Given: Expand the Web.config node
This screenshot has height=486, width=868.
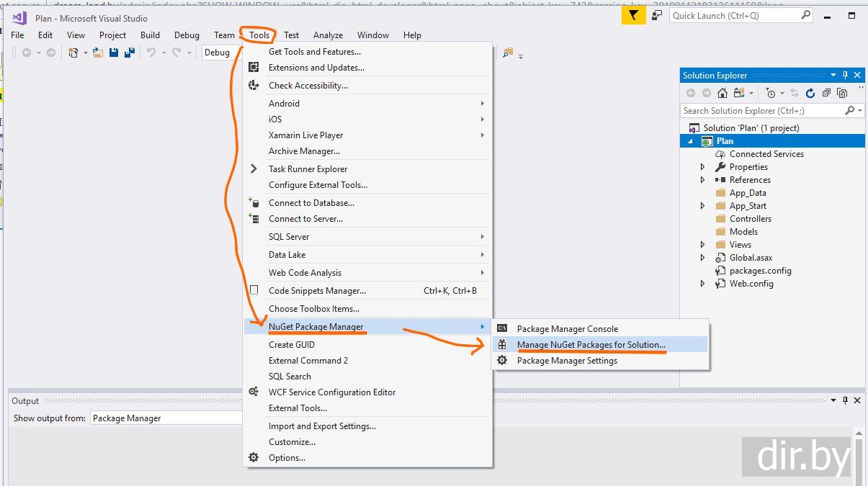Looking at the screenshot, I should [703, 284].
